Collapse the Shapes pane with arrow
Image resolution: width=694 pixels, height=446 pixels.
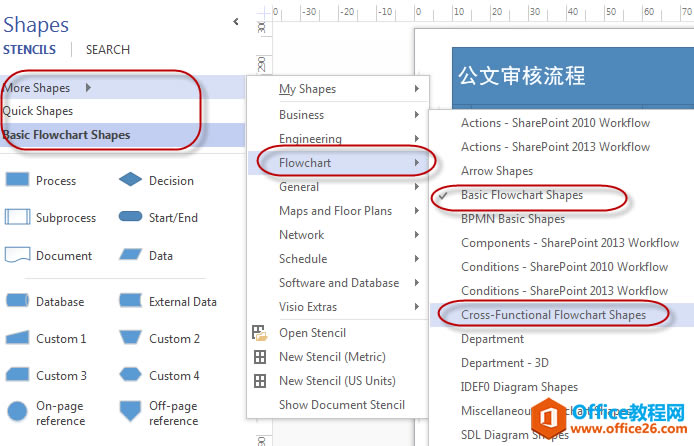tap(236, 21)
